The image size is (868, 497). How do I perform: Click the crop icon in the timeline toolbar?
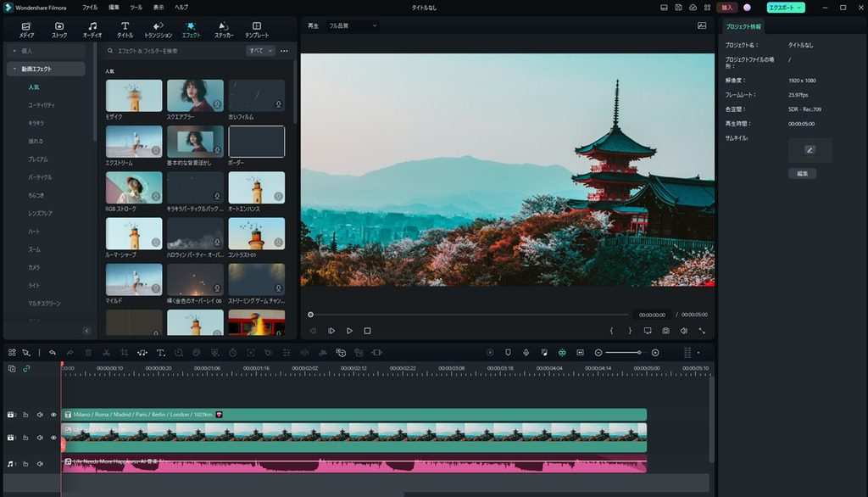click(124, 352)
